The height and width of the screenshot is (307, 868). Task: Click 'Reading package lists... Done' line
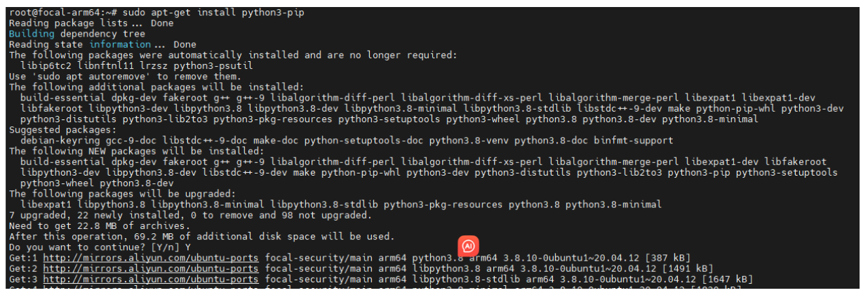click(x=91, y=23)
